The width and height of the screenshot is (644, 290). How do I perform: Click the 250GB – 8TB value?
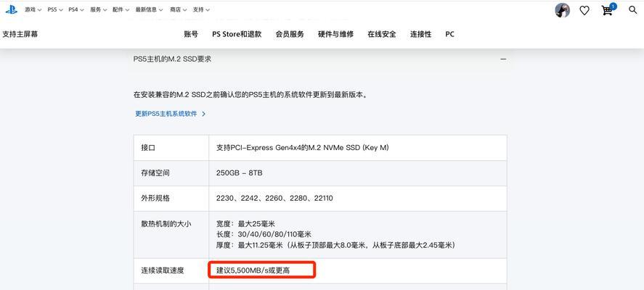(239, 173)
